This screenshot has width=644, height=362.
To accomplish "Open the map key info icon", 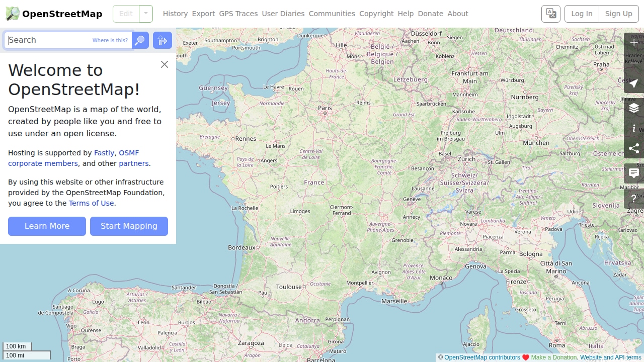I will (634, 128).
